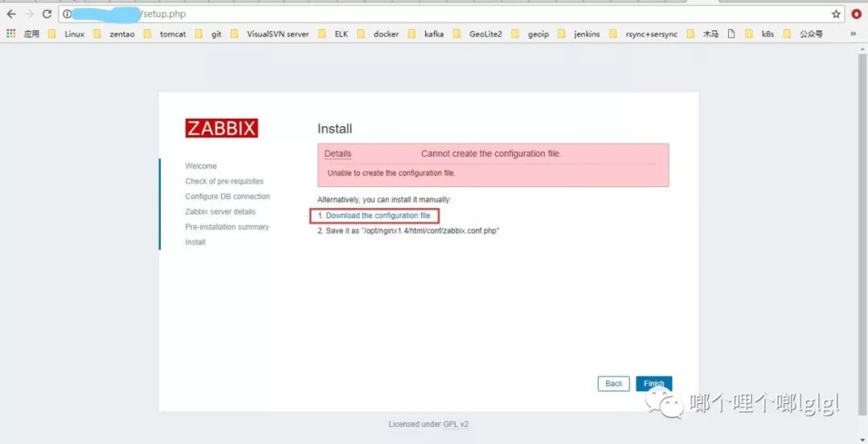
Task: Click the Install step in sidebar
Action: coord(195,242)
